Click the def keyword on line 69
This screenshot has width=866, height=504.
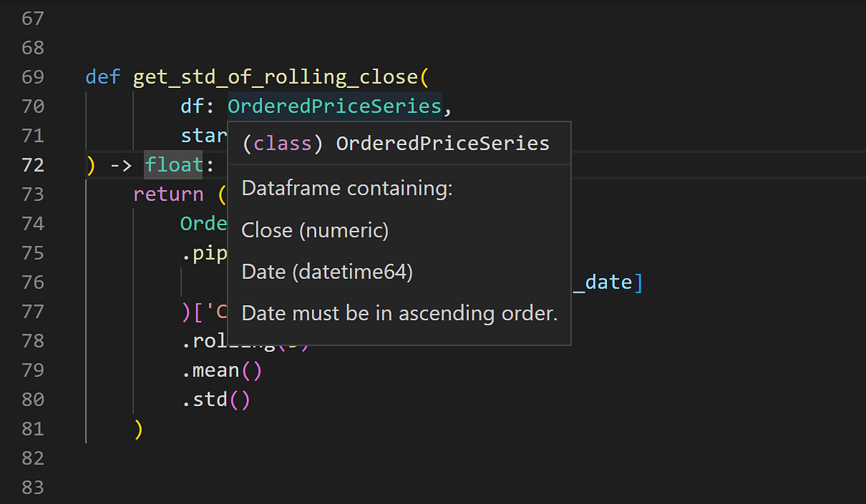click(102, 76)
